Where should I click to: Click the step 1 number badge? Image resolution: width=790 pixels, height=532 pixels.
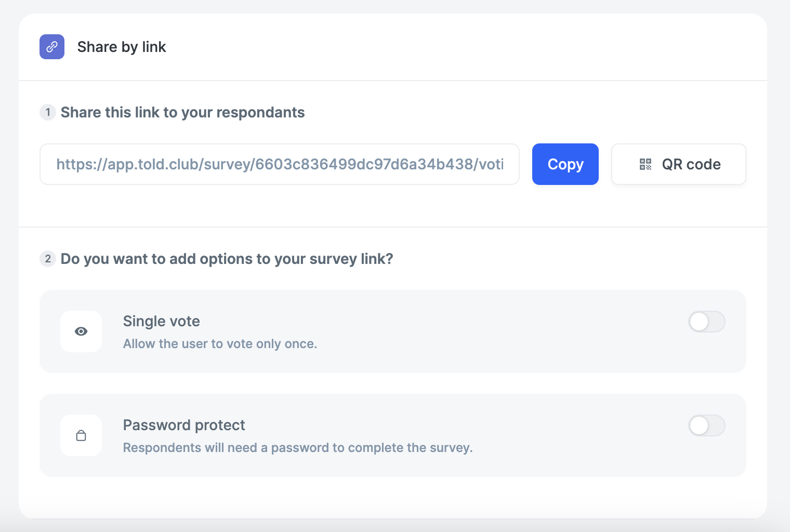click(x=48, y=112)
